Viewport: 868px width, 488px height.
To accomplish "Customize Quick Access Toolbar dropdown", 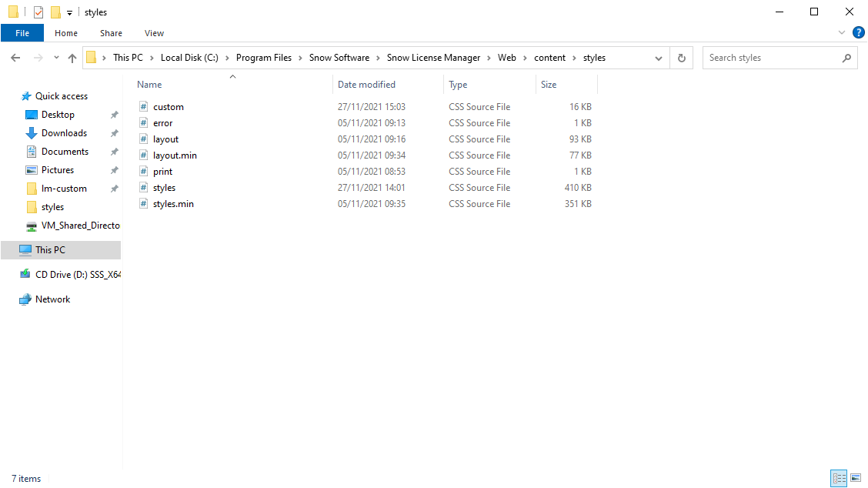I will coord(69,13).
